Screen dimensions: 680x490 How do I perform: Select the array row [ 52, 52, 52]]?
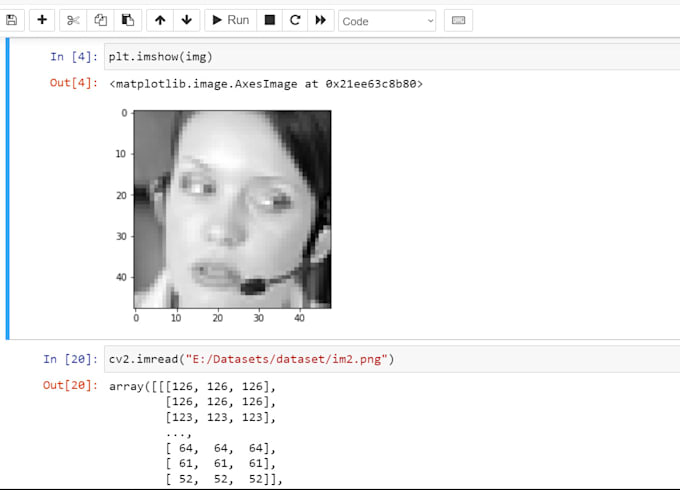(224, 479)
